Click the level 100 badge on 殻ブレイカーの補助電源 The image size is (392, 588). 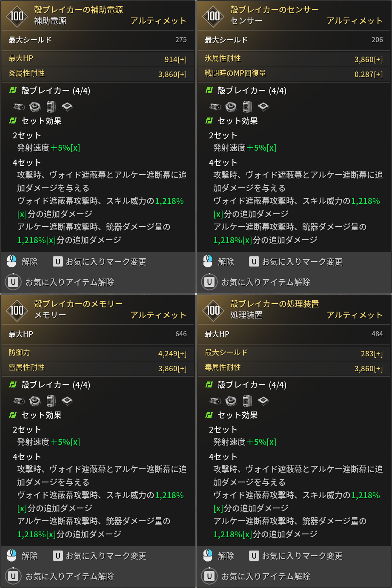[17, 16]
